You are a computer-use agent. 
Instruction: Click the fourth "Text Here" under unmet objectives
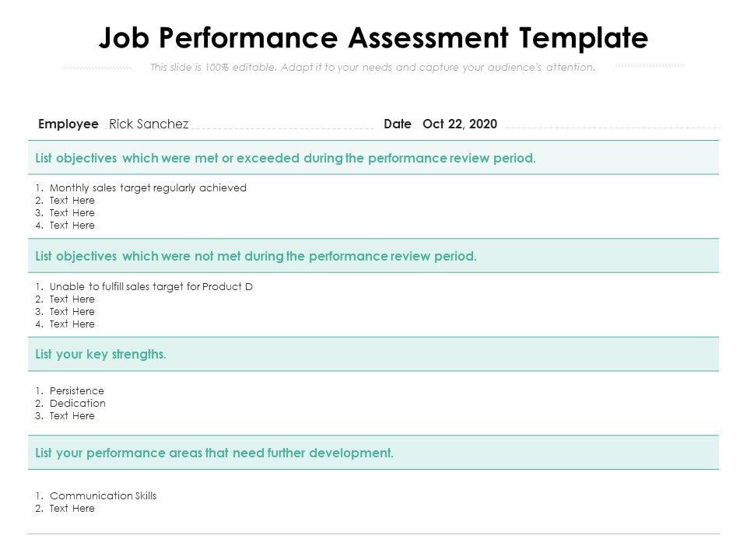(72, 324)
